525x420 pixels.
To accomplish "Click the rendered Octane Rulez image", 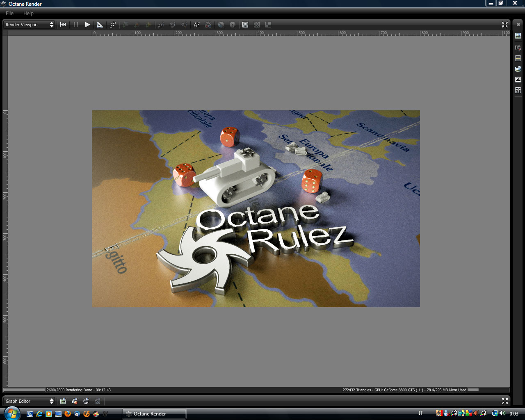I will coord(256,209).
